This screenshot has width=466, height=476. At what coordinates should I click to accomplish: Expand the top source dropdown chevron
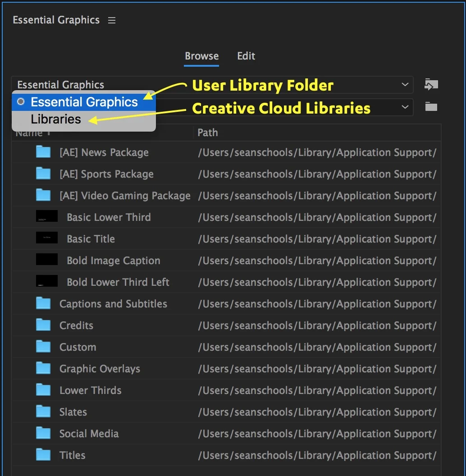point(405,84)
